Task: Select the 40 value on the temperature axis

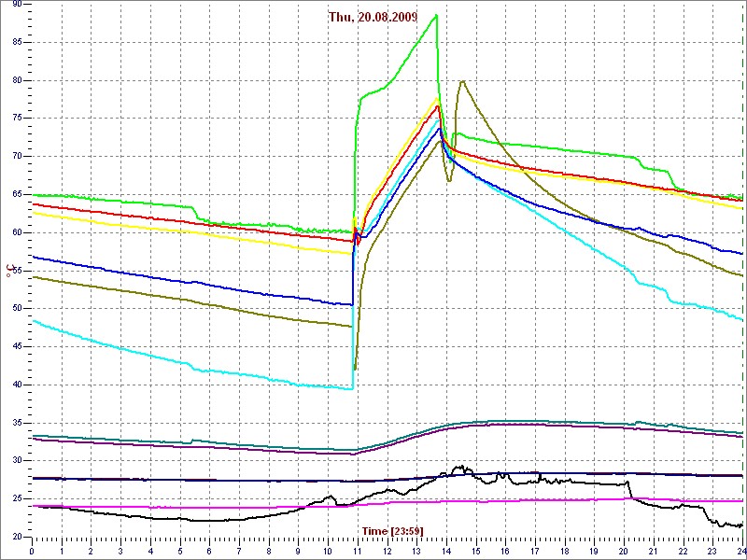Action: [x=17, y=385]
